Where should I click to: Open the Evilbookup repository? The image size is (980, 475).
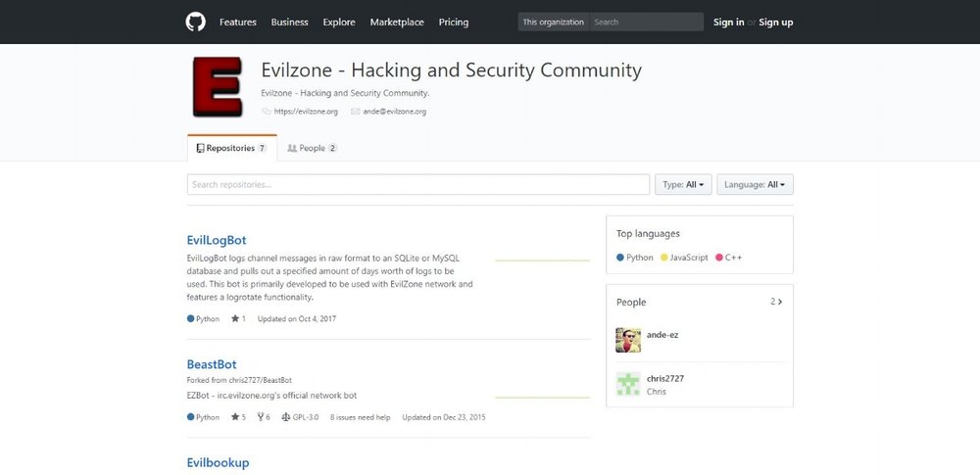(219, 462)
